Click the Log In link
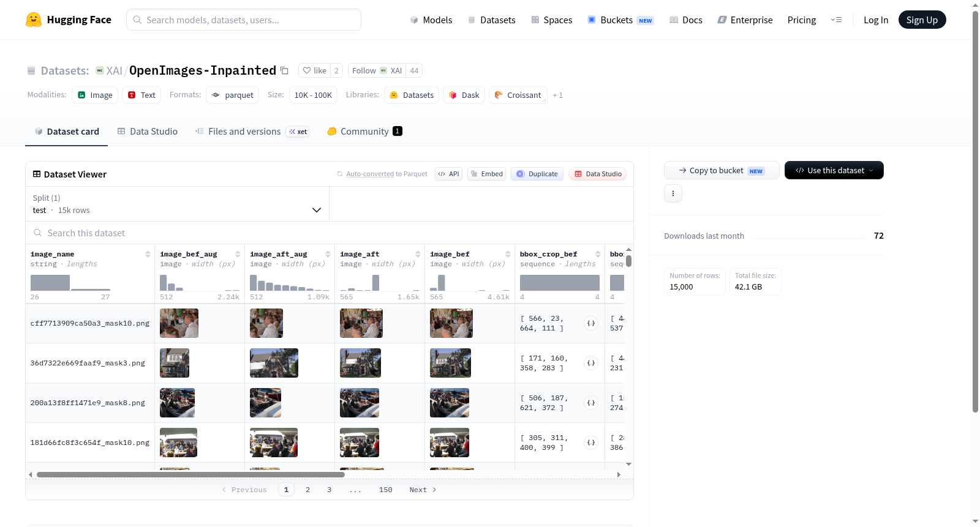Screen dimensions: 980x527 point(876,20)
